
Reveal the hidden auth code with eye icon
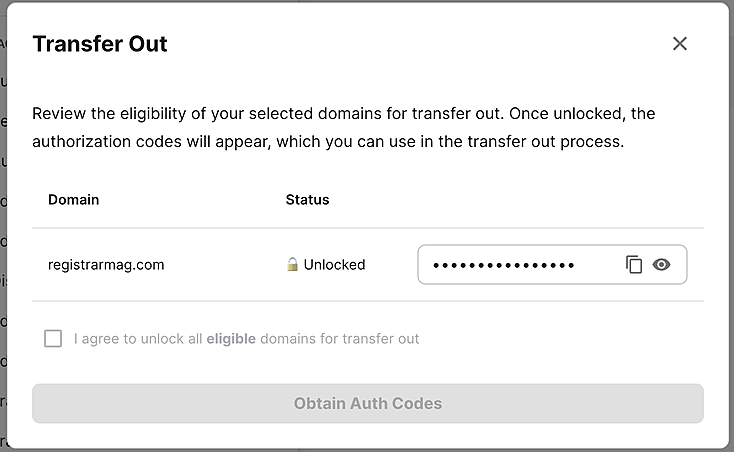point(661,265)
